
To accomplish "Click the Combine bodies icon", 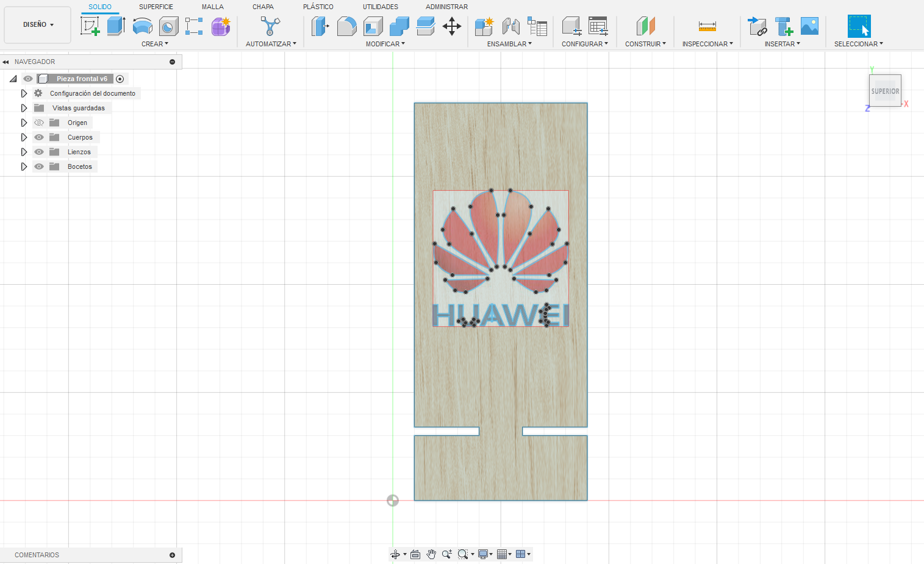I will (399, 26).
